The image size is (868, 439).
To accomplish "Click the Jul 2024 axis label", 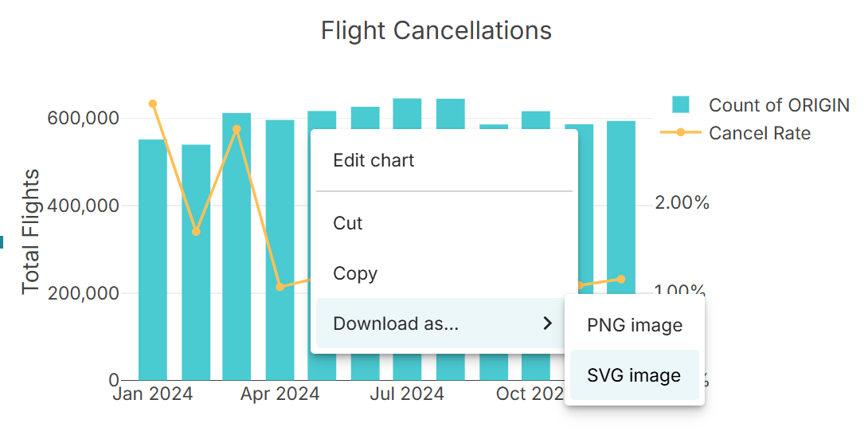I will click(x=408, y=394).
